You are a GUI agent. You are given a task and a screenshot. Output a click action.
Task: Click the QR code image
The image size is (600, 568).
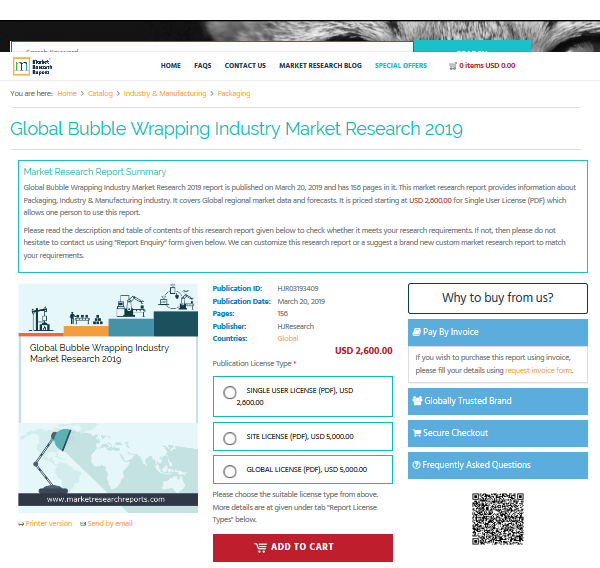point(497,519)
